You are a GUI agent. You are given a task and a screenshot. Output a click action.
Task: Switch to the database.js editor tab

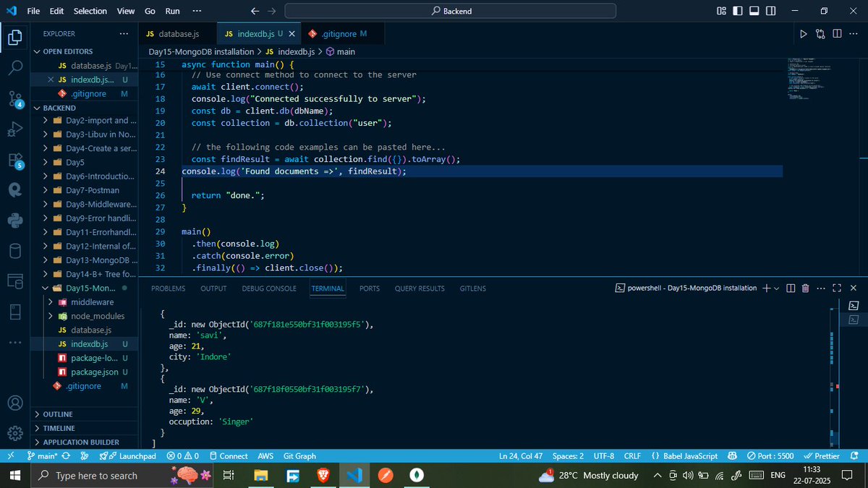[179, 34]
